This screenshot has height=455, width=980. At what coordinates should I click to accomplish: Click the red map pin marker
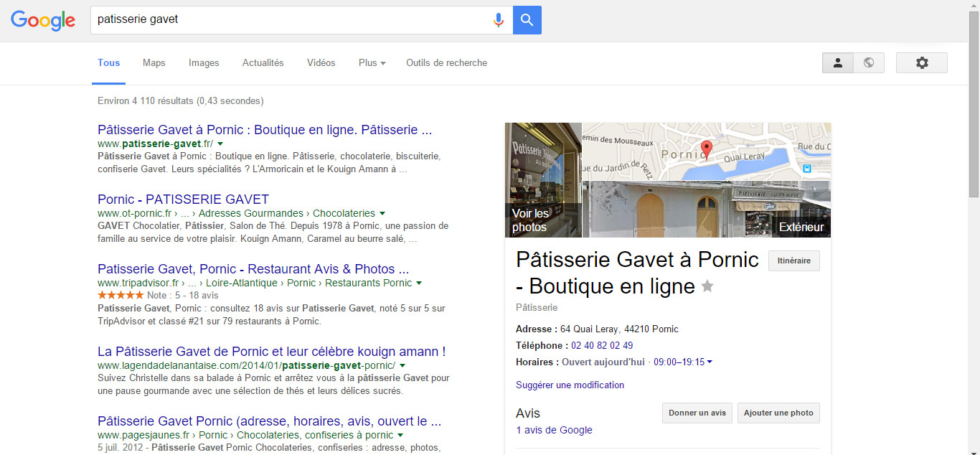(x=706, y=150)
